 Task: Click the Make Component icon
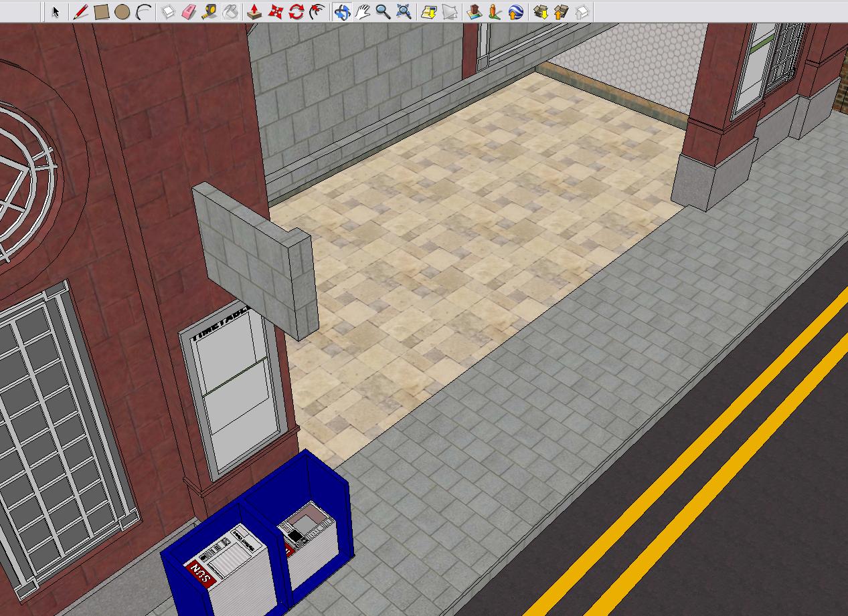[x=169, y=12]
